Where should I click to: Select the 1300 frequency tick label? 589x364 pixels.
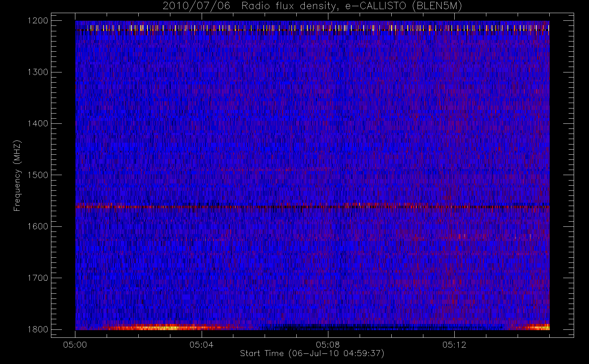[38, 72]
